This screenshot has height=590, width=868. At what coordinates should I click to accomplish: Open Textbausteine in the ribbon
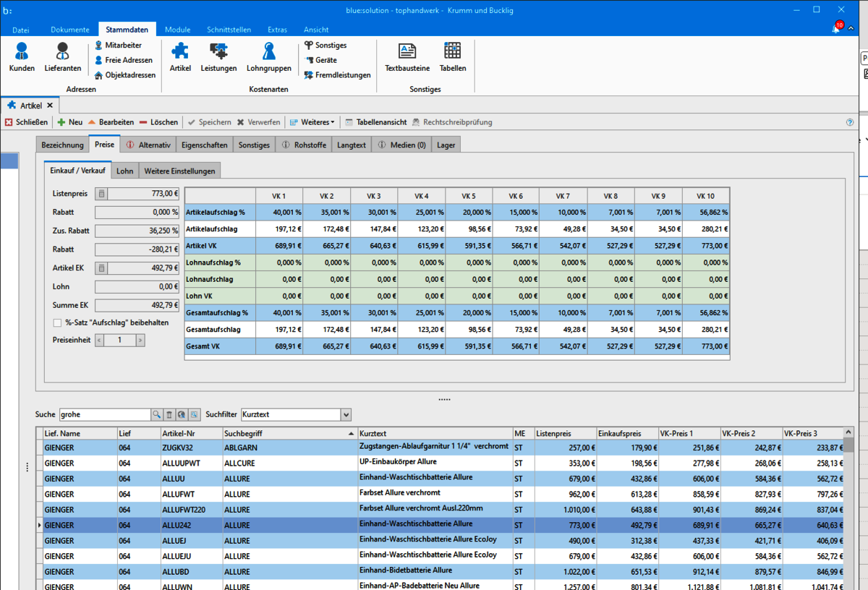(407, 56)
